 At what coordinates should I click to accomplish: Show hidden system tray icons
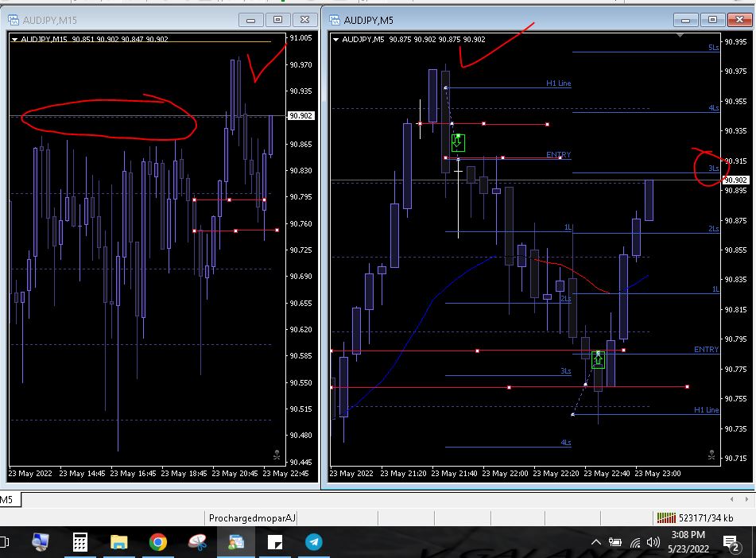pos(596,542)
